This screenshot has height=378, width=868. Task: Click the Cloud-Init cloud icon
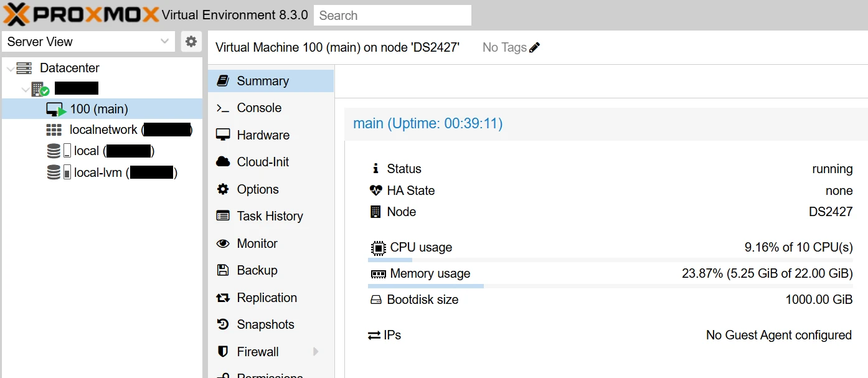click(223, 162)
